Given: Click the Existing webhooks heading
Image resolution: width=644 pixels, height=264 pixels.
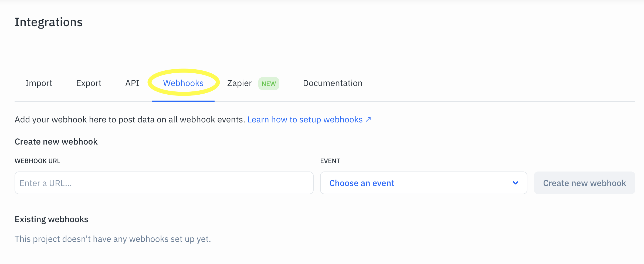Looking at the screenshot, I should (51, 219).
